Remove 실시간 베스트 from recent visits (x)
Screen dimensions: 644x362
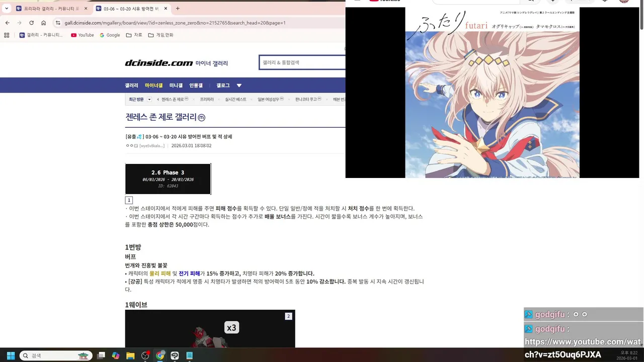[252, 100]
